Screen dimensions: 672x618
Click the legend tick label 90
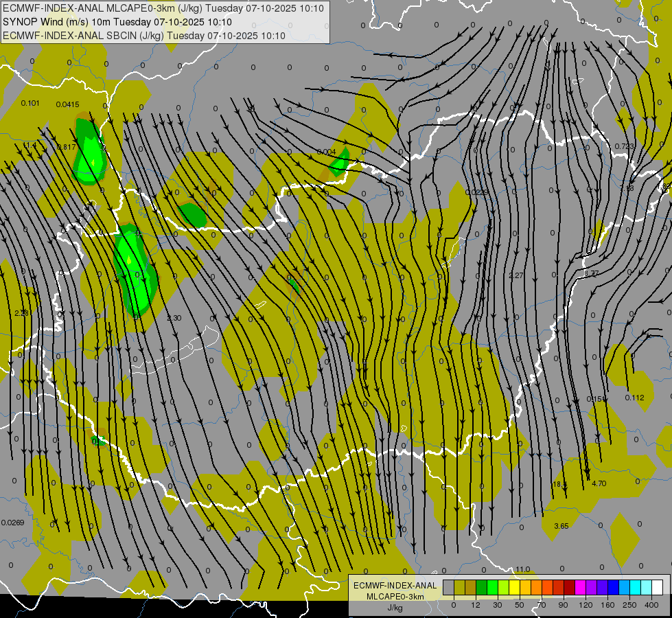(563, 605)
